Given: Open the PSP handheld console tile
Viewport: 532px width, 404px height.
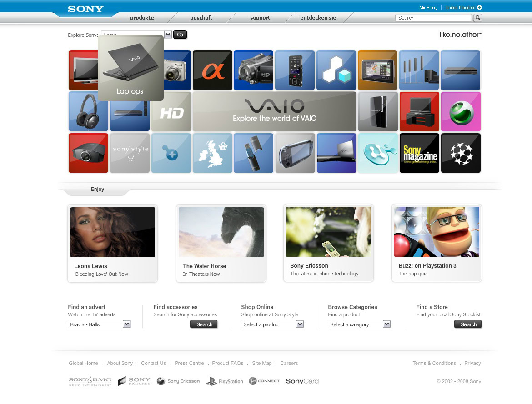Looking at the screenshot, I should (x=295, y=153).
